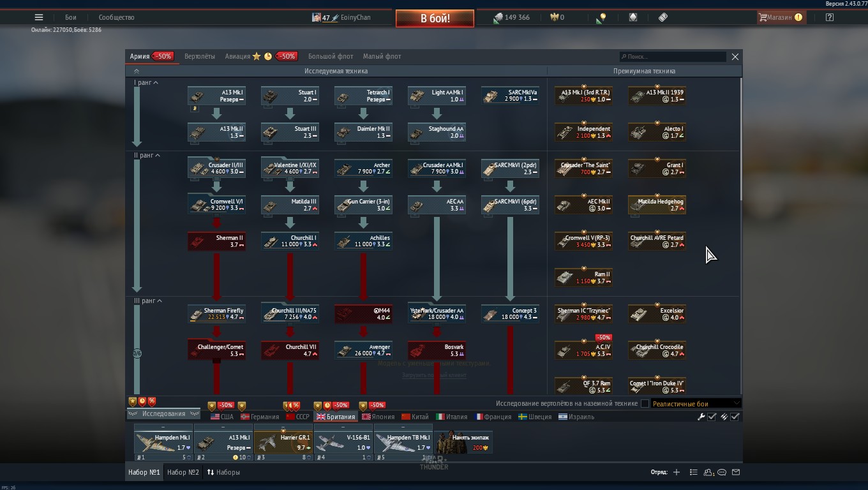Select the Cromwell V/I vehicle
868x490 pixels.
click(x=216, y=204)
